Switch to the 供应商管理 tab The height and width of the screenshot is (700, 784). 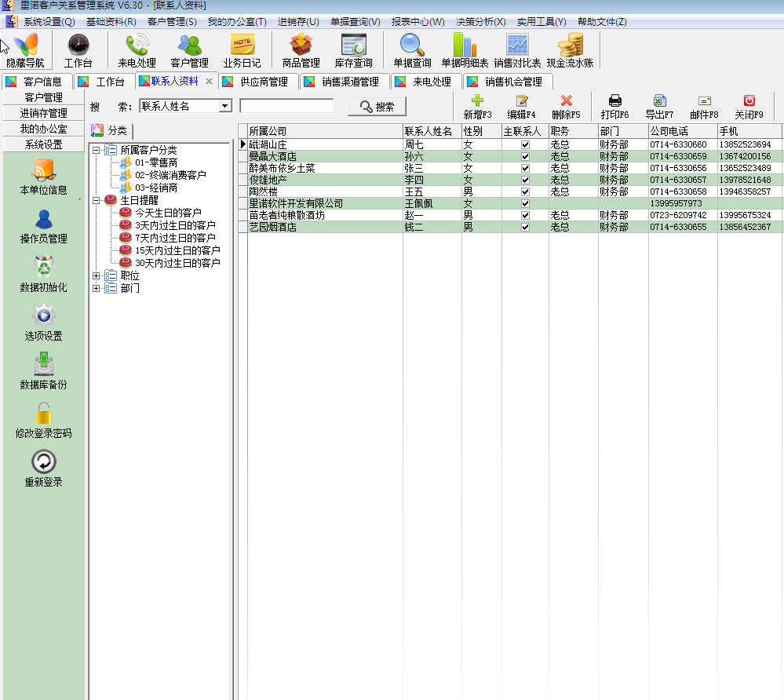point(259,82)
